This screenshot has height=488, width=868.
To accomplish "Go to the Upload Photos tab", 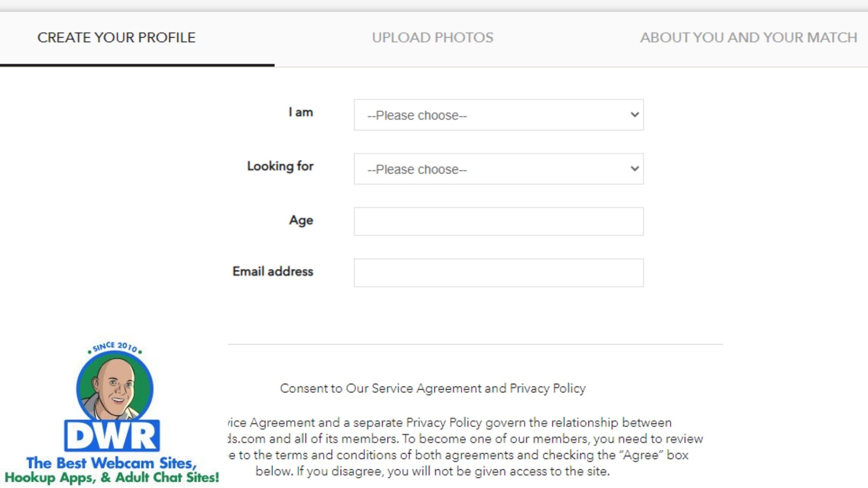I will [x=432, y=38].
